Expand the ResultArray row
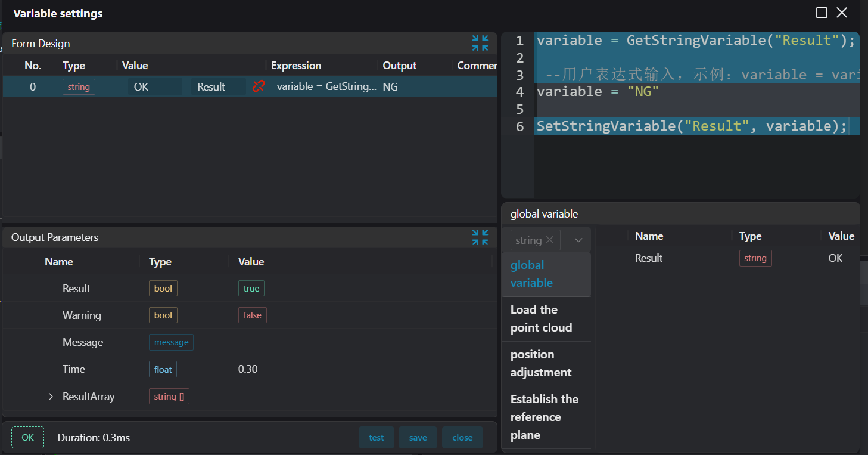This screenshot has height=455, width=868. [x=51, y=397]
